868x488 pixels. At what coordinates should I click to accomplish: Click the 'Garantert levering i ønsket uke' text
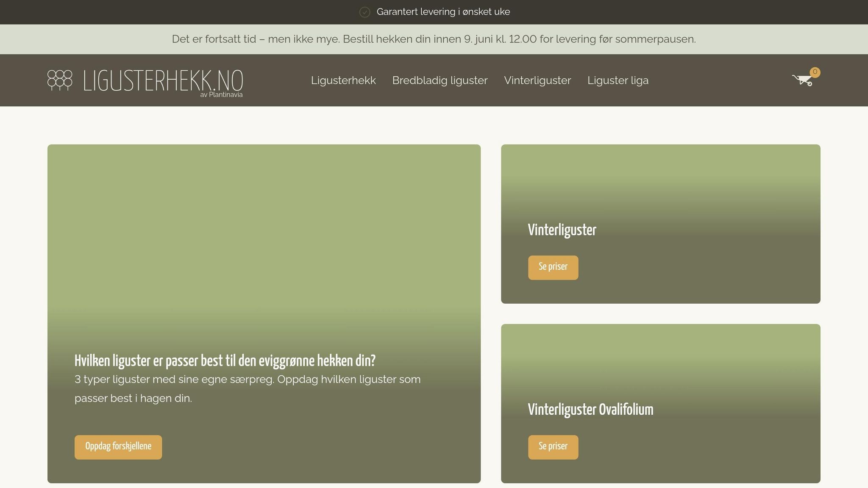click(443, 12)
